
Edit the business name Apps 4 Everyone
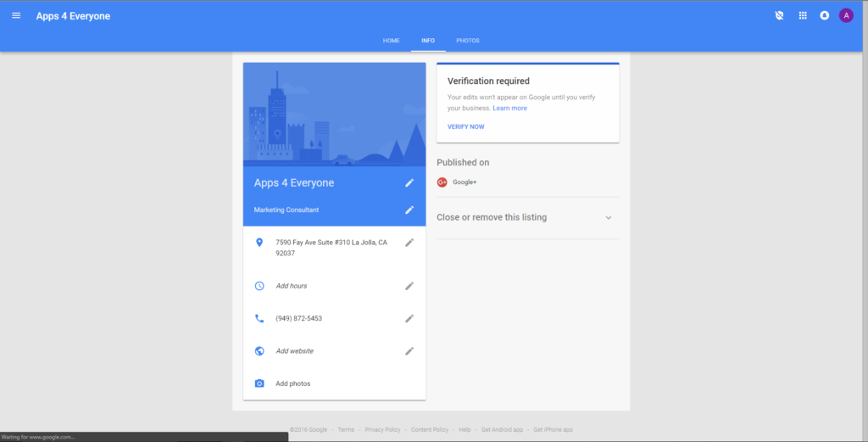pos(409,182)
